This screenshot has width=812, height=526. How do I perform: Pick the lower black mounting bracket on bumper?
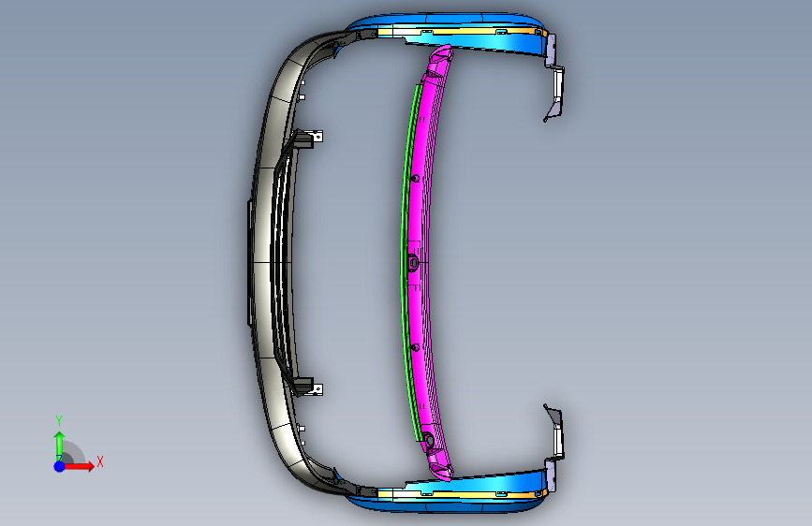[x=305, y=387]
